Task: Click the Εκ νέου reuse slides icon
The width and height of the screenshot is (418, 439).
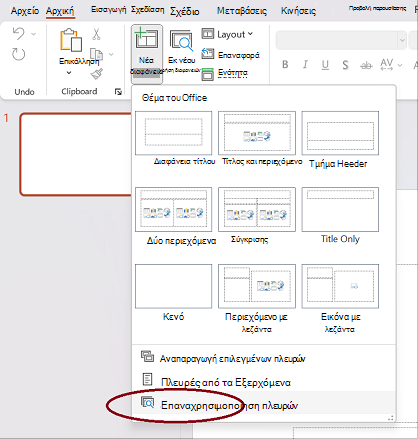Action: click(x=181, y=41)
